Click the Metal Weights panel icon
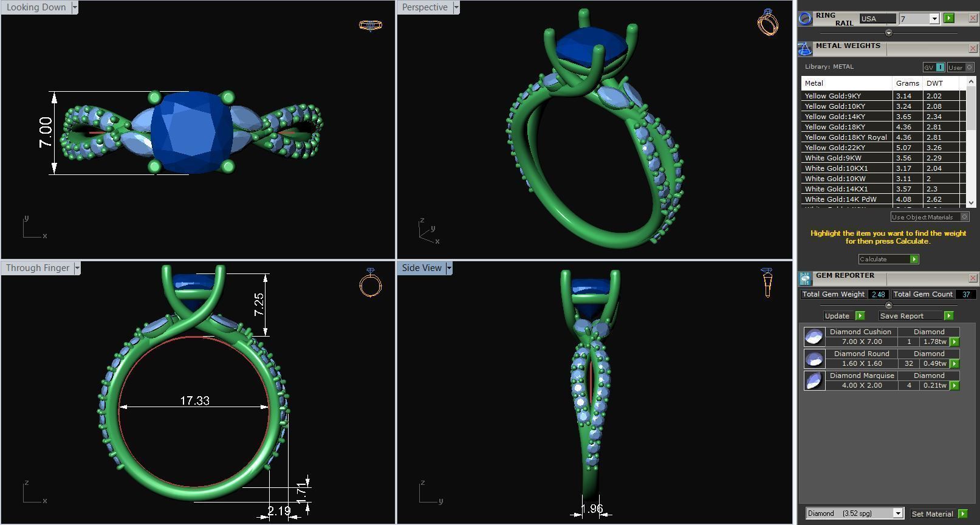The height and width of the screenshot is (525, 980). tap(805, 49)
